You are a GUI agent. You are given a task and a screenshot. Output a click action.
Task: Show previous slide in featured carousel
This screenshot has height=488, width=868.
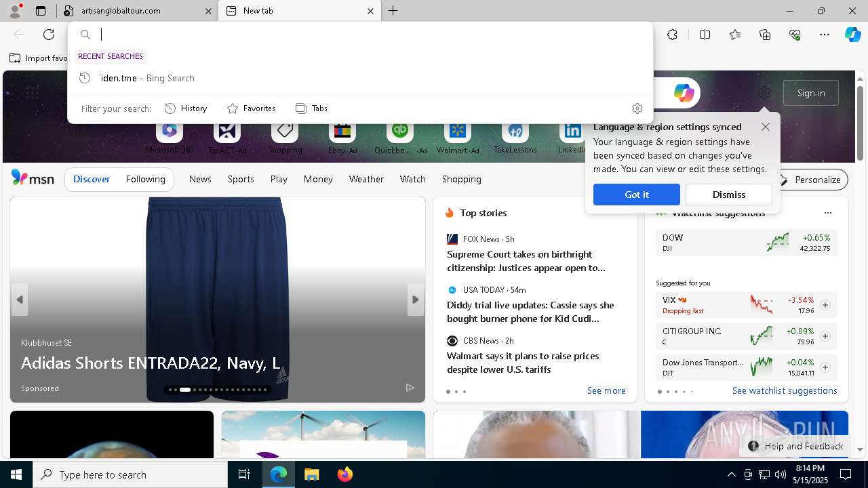click(x=20, y=300)
